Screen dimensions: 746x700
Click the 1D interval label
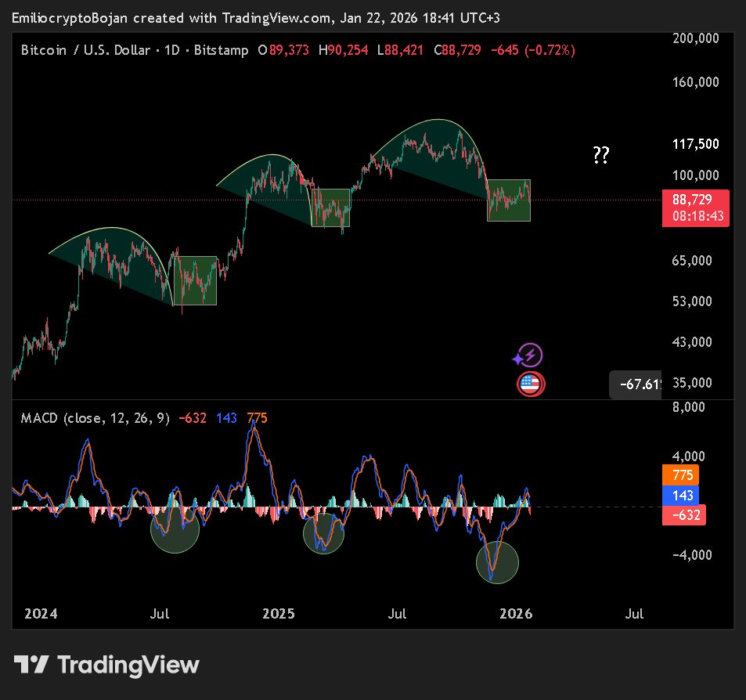171,50
